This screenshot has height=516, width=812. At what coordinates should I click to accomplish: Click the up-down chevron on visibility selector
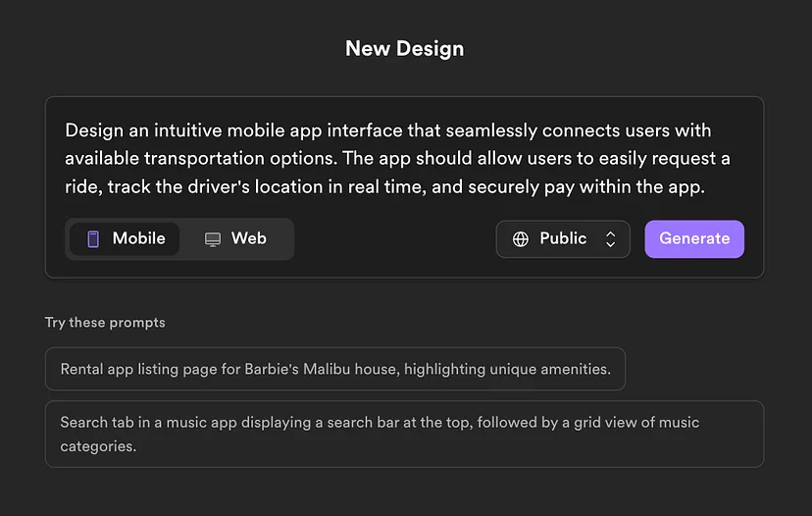[611, 238]
